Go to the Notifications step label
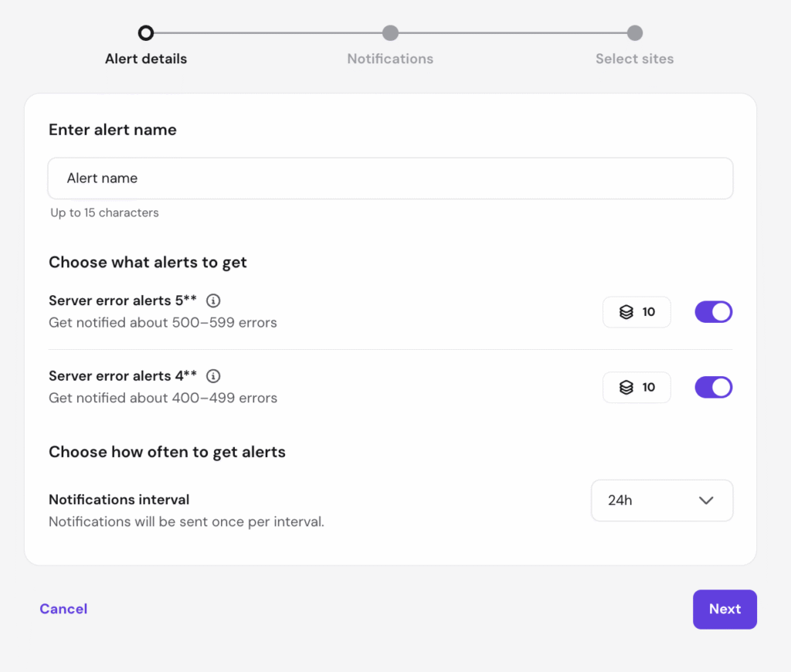This screenshot has height=672, width=791. click(x=390, y=59)
